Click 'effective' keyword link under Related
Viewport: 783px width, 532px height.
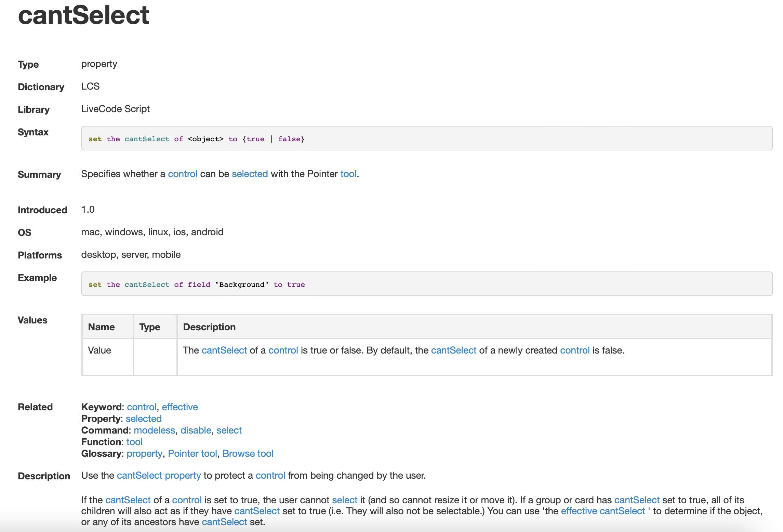[180, 407]
